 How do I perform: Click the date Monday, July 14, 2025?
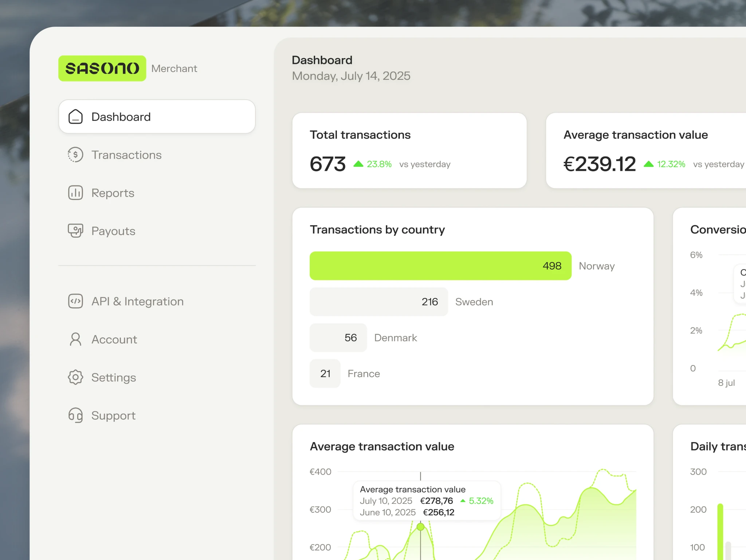click(x=351, y=76)
